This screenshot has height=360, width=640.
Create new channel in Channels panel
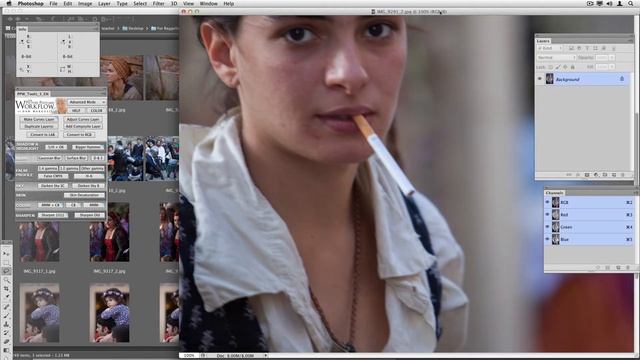pyautogui.click(x=618, y=268)
